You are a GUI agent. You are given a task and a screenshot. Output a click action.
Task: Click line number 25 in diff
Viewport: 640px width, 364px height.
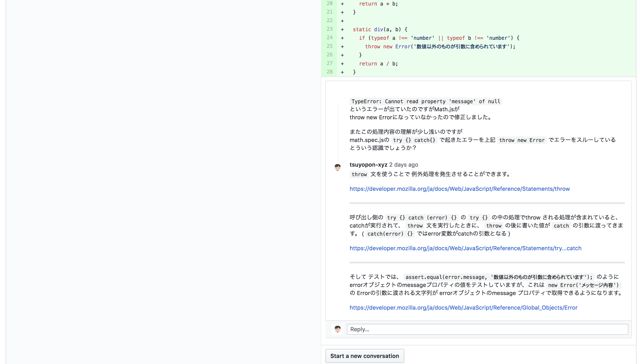pos(330,46)
